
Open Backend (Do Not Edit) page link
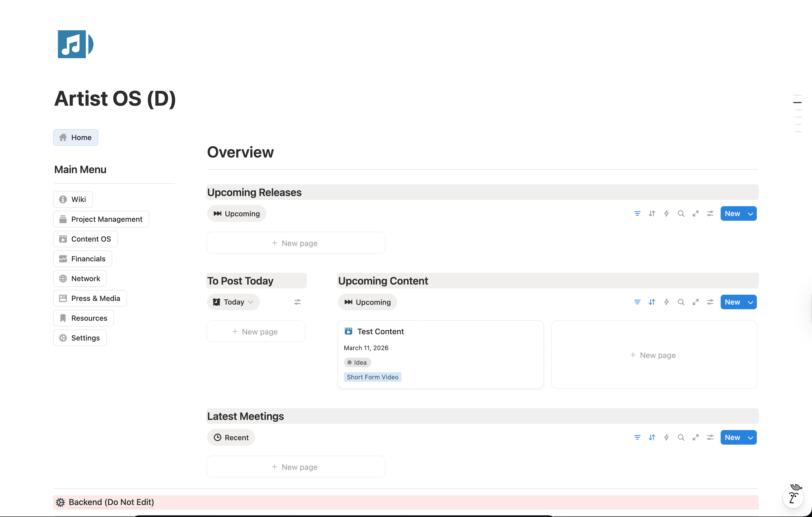tap(111, 502)
